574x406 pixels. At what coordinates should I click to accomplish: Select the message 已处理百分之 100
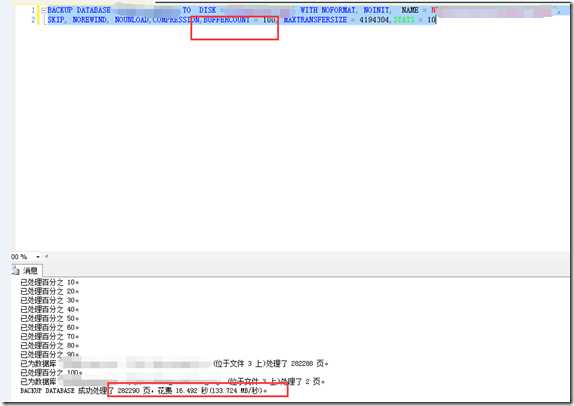[x=51, y=373]
